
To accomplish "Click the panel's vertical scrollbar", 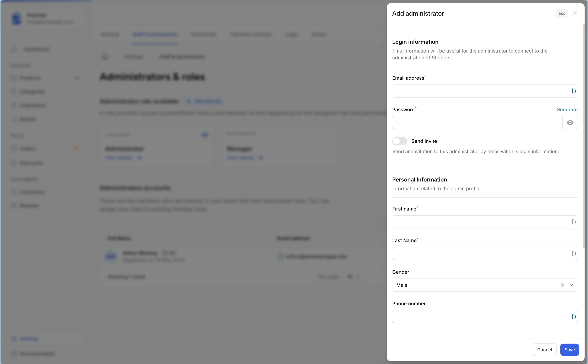I will (x=584, y=135).
